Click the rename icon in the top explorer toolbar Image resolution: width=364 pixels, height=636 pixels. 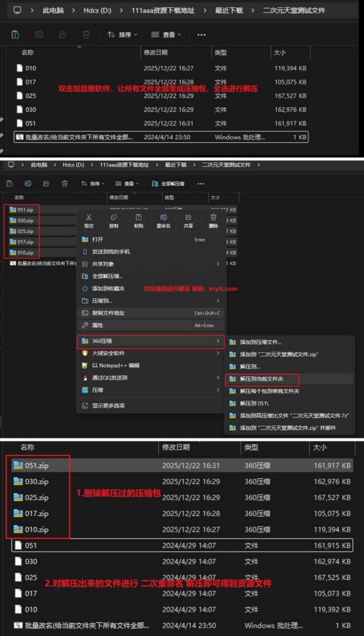pos(39,35)
